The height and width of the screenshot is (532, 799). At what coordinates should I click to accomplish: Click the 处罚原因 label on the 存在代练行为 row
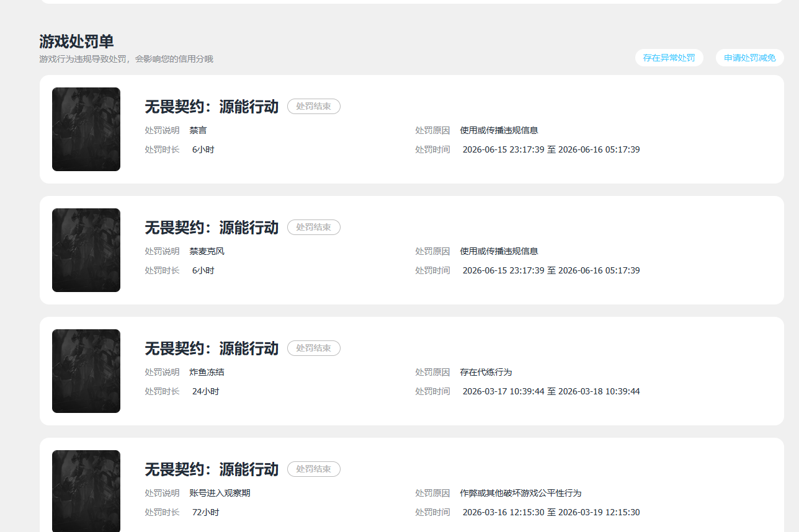click(432, 372)
